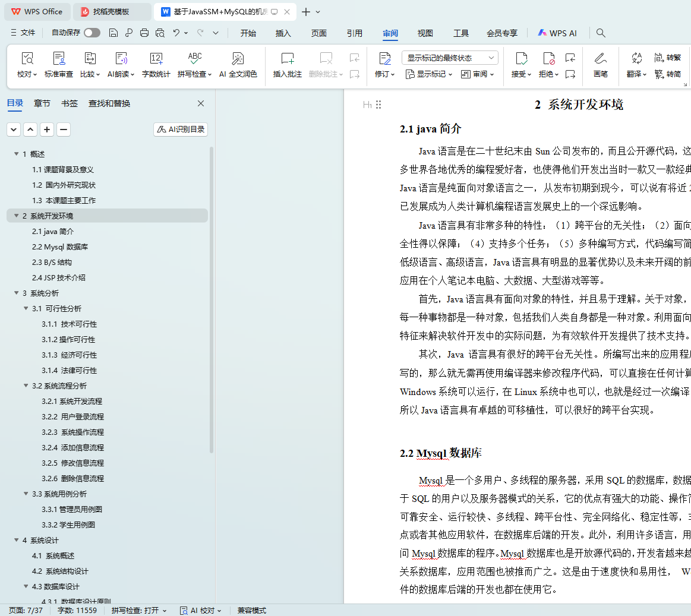Click the print icon in quick toolbar
The image size is (691, 616).
(x=144, y=33)
